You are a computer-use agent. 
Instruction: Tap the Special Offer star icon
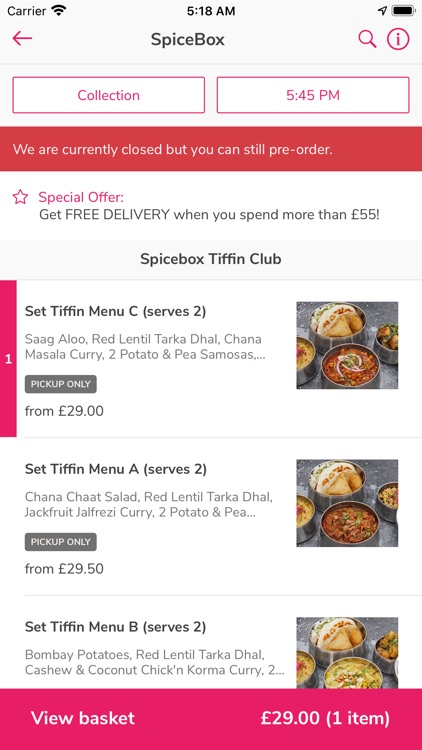point(20,197)
